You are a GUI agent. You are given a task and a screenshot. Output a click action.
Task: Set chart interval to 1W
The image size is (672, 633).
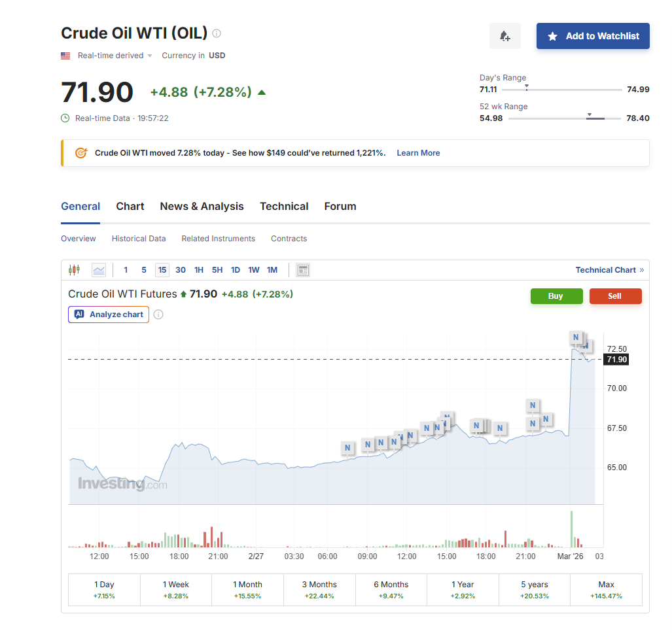[254, 270]
